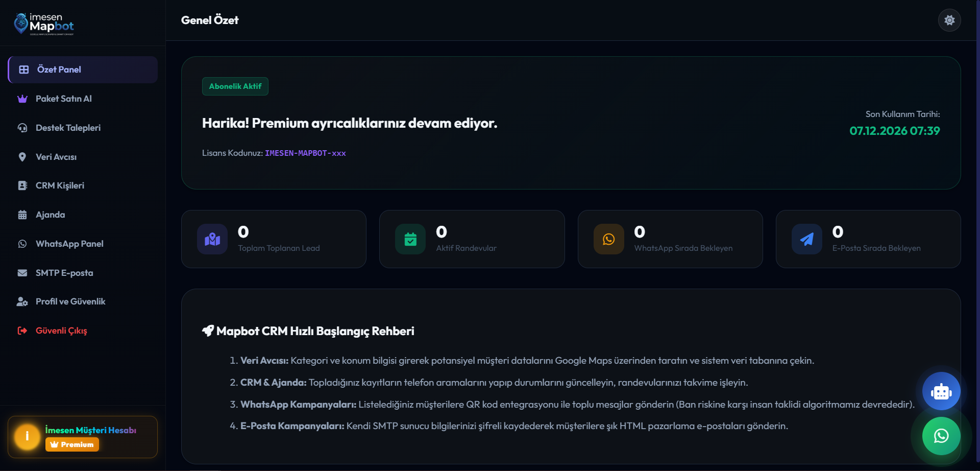Click the Özet Panel grid icon
The image size is (980, 471).
coord(24,69)
